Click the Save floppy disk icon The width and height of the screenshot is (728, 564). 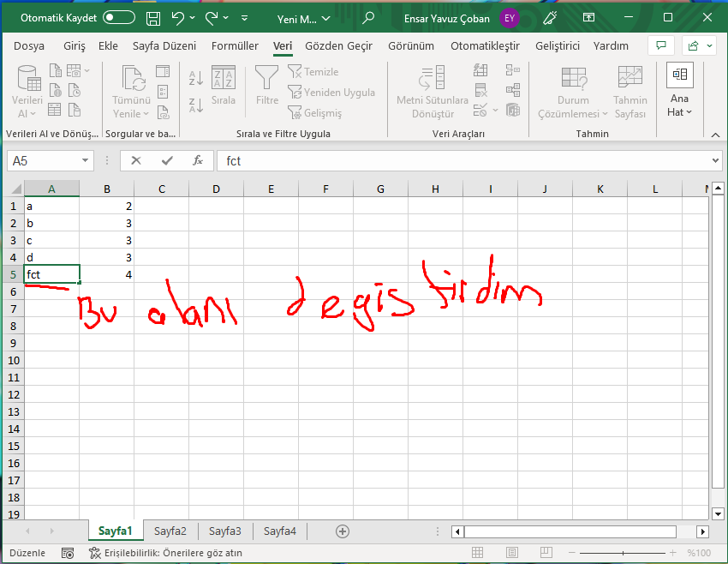153,19
